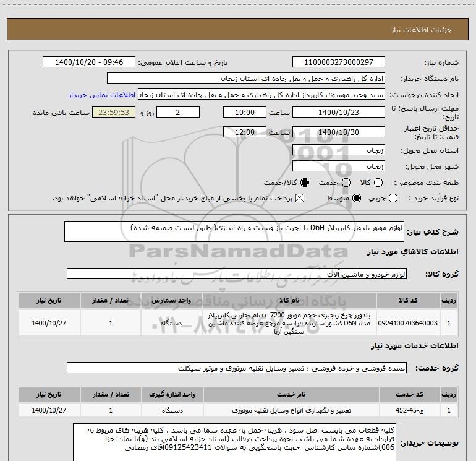Click the services table کد خدمت header
The image size is (476, 461).
(409, 394)
